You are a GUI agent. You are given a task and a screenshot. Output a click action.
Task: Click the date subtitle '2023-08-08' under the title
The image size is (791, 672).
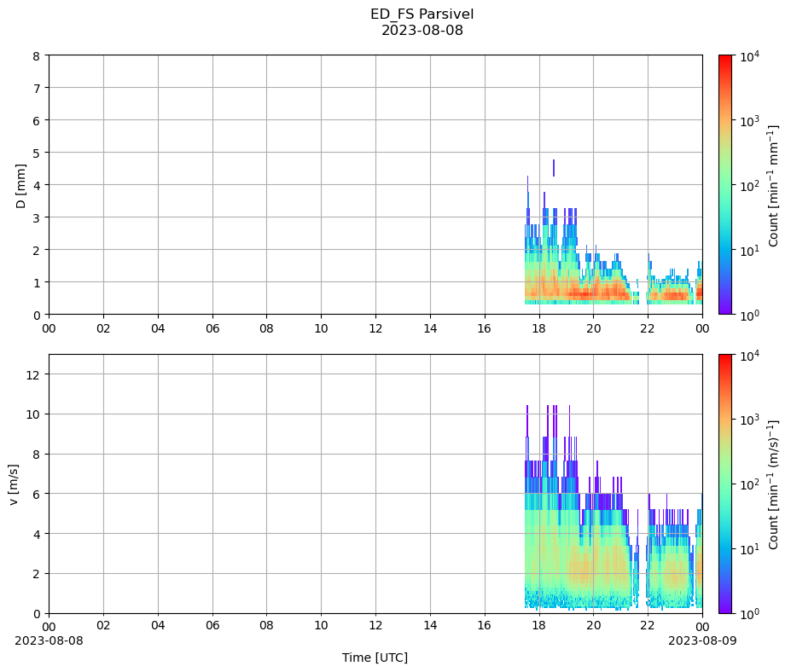422,30
